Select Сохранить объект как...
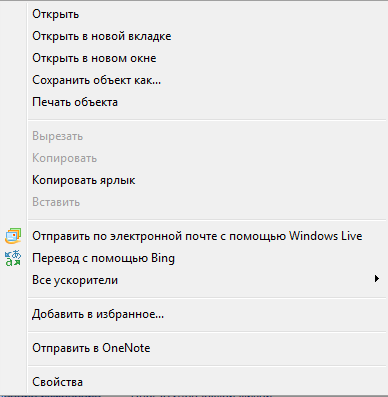 (x=207, y=80)
